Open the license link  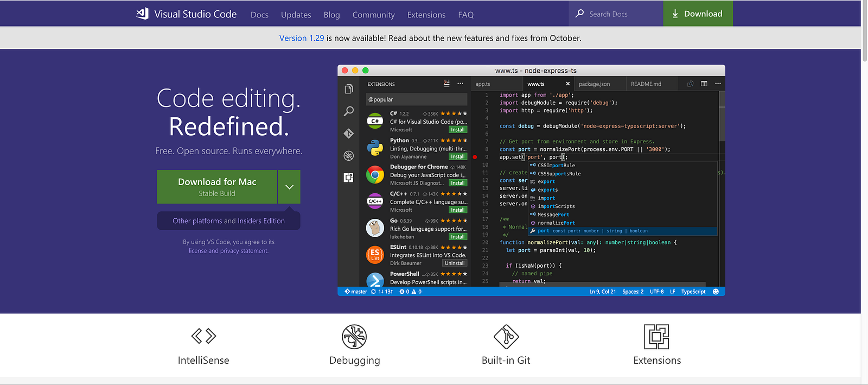click(x=197, y=251)
